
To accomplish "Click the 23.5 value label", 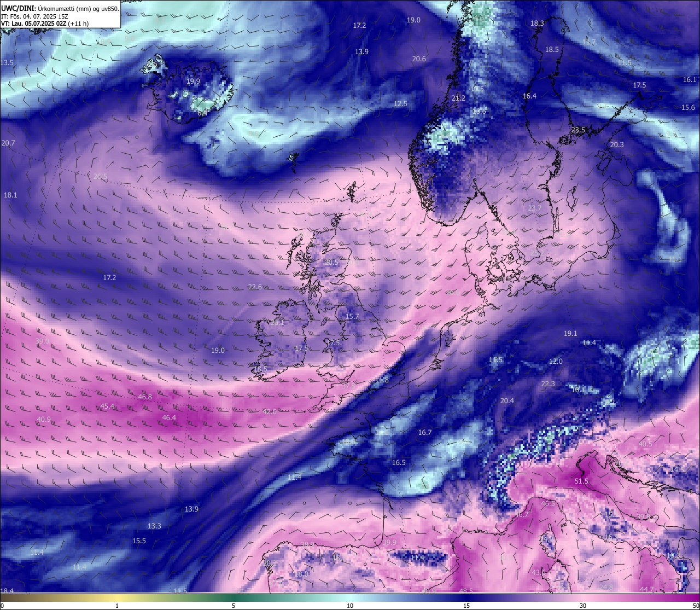I will (578, 130).
